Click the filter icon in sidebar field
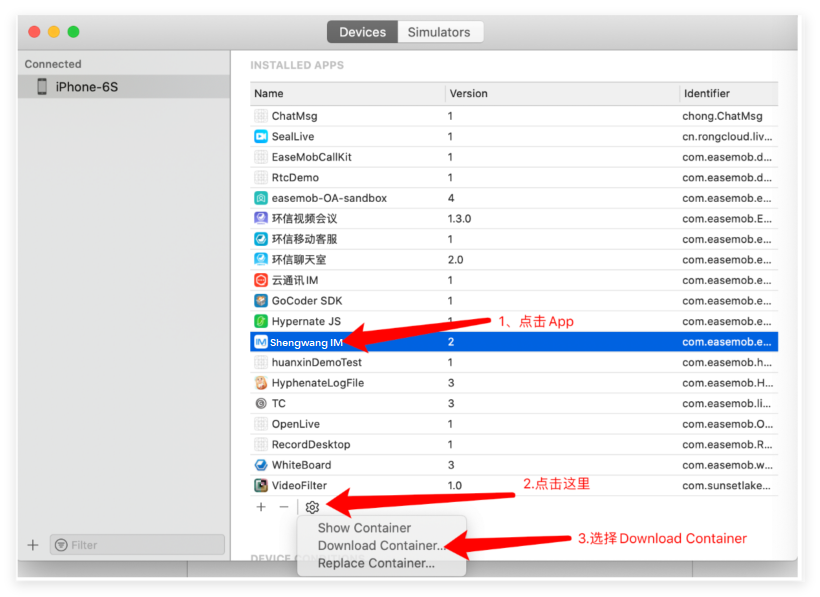Screen dimensions: 820x597 pos(61,545)
